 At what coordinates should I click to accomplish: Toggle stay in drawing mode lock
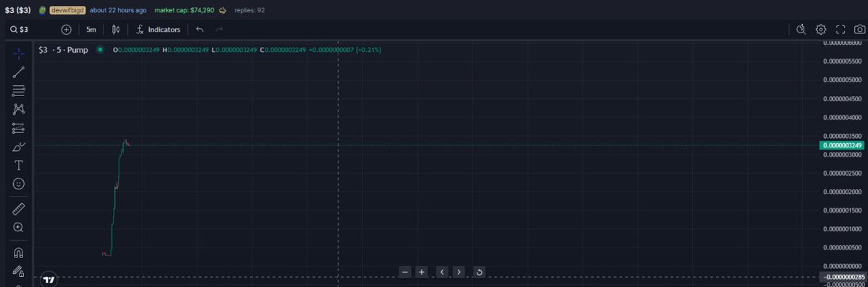[19, 272]
